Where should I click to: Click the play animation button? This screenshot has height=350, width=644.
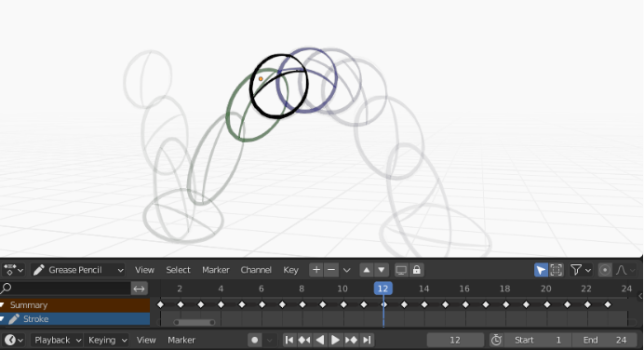pyautogui.click(x=335, y=340)
